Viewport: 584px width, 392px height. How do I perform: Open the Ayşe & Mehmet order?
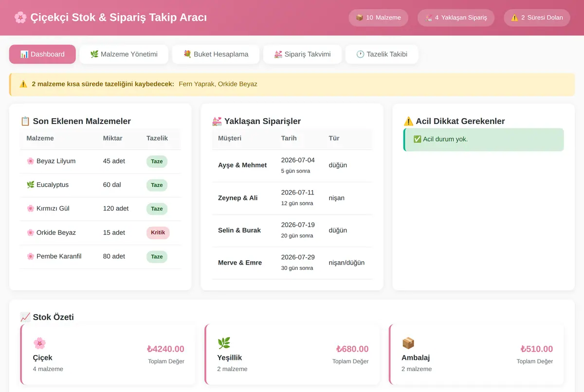point(292,165)
